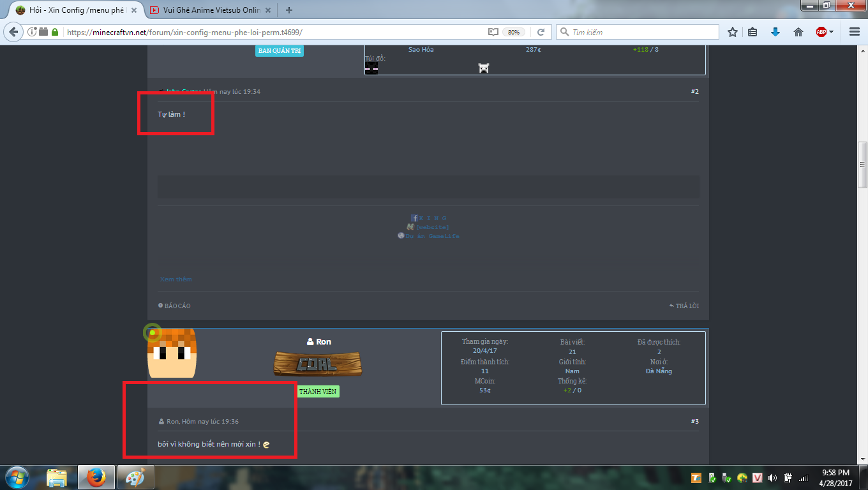Open the bookmarks list icon

pos(753,32)
